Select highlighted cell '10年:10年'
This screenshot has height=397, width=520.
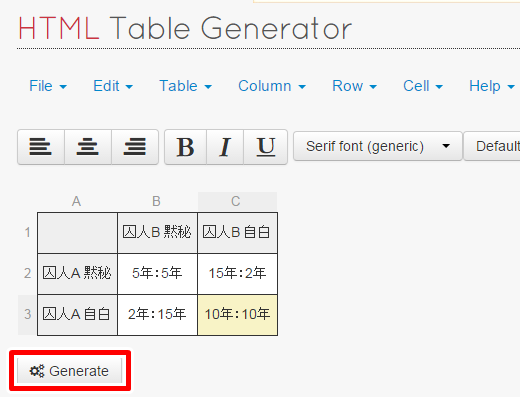tap(237, 315)
